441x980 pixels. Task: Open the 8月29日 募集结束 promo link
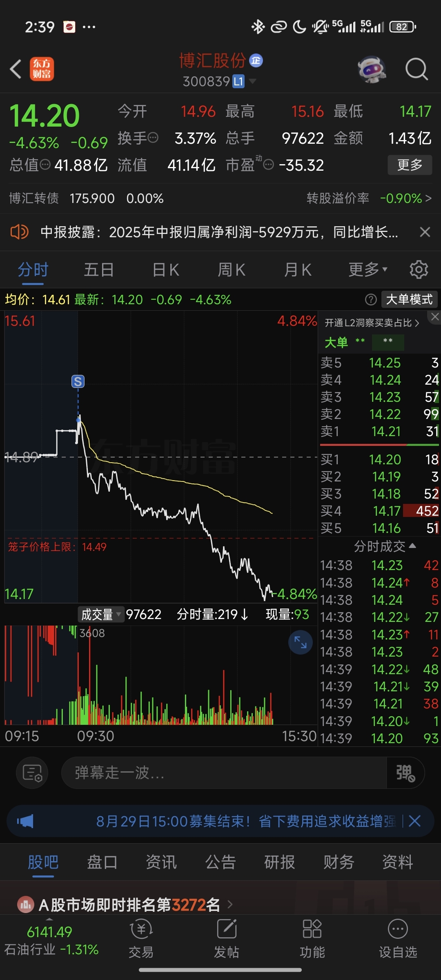(x=246, y=821)
